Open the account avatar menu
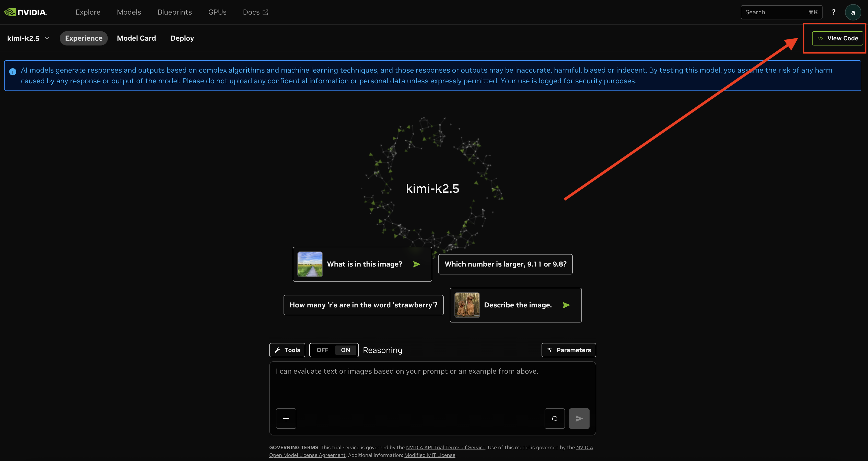Screen dimensions: 868x461 pyautogui.click(x=853, y=12)
